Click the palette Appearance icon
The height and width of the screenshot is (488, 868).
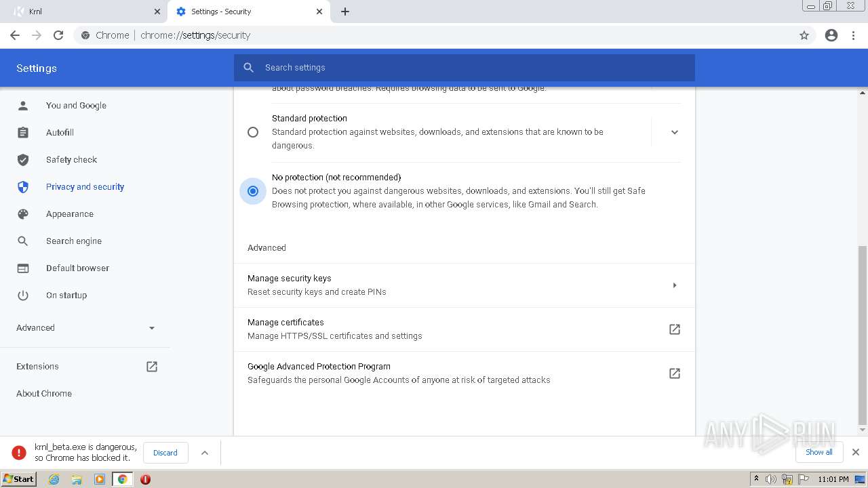(23, 214)
